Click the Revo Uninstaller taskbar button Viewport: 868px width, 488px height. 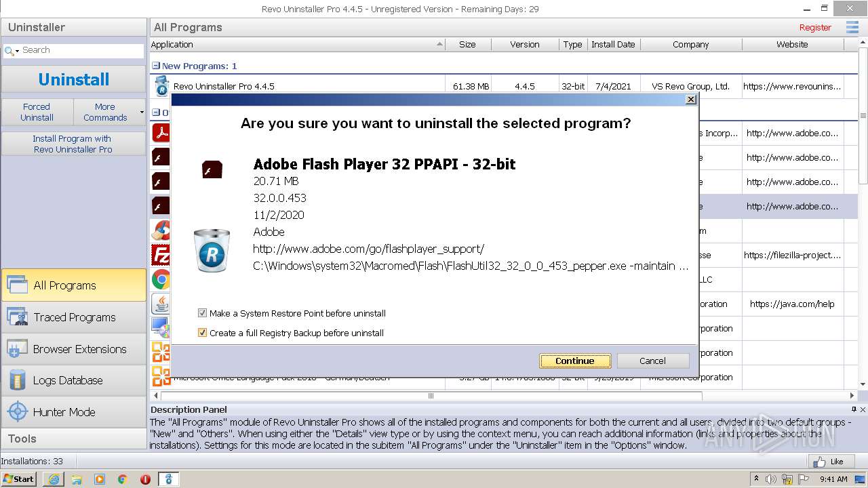pos(168,479)
